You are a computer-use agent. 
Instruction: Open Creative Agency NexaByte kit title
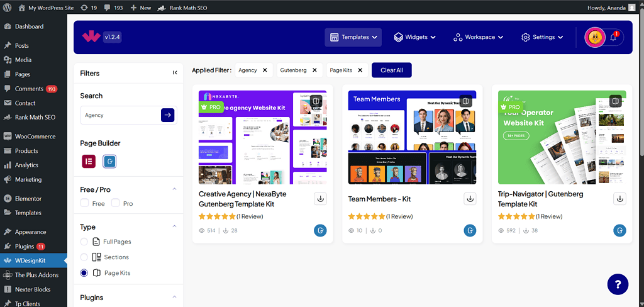[x=243, y=199]
